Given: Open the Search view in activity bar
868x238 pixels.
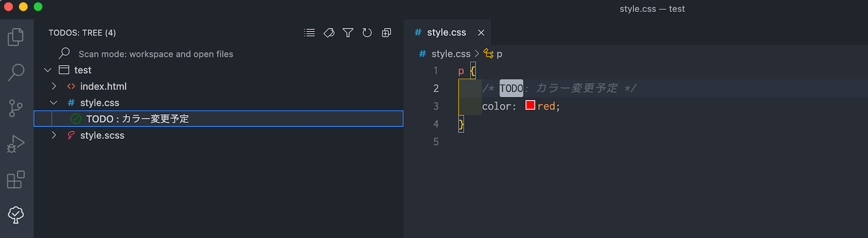Looking at the screenshot, I should coord(16,72).
